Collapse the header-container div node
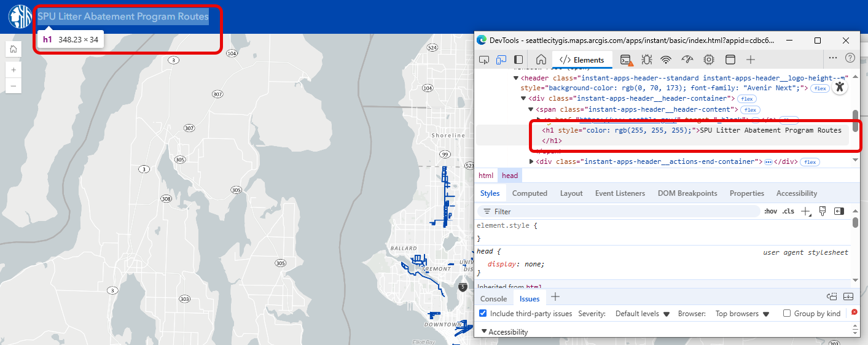Viewport: 868px width, 345px height. (523, 99)
